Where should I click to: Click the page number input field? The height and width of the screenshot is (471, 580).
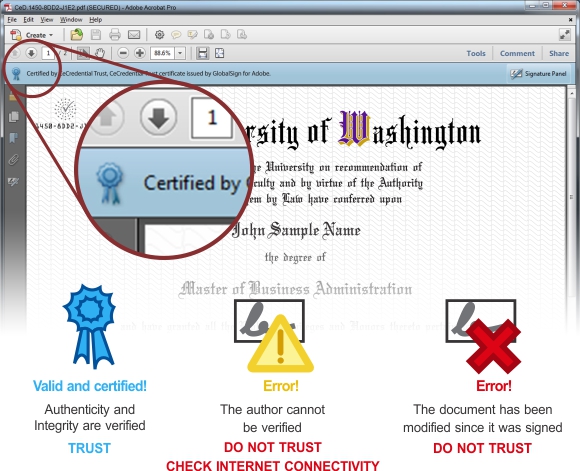click(x=48, y=53)
